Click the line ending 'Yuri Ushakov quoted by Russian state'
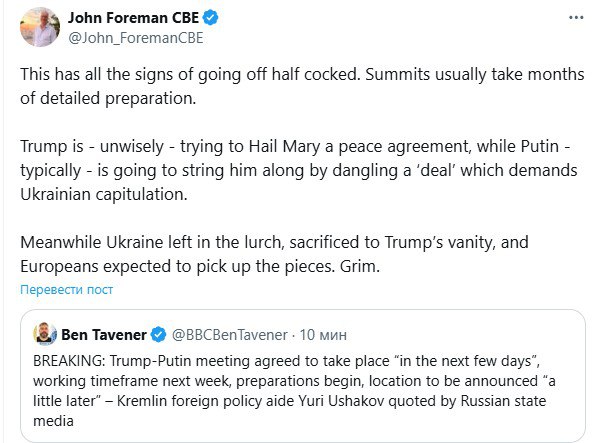The width and height of the screenshot is (601, 443). click(289, 401)
